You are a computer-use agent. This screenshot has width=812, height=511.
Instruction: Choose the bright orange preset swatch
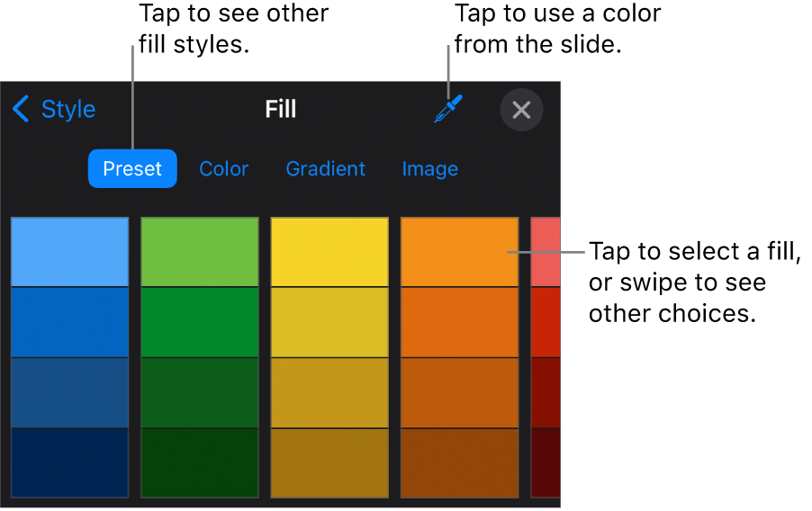pos(459,252)
